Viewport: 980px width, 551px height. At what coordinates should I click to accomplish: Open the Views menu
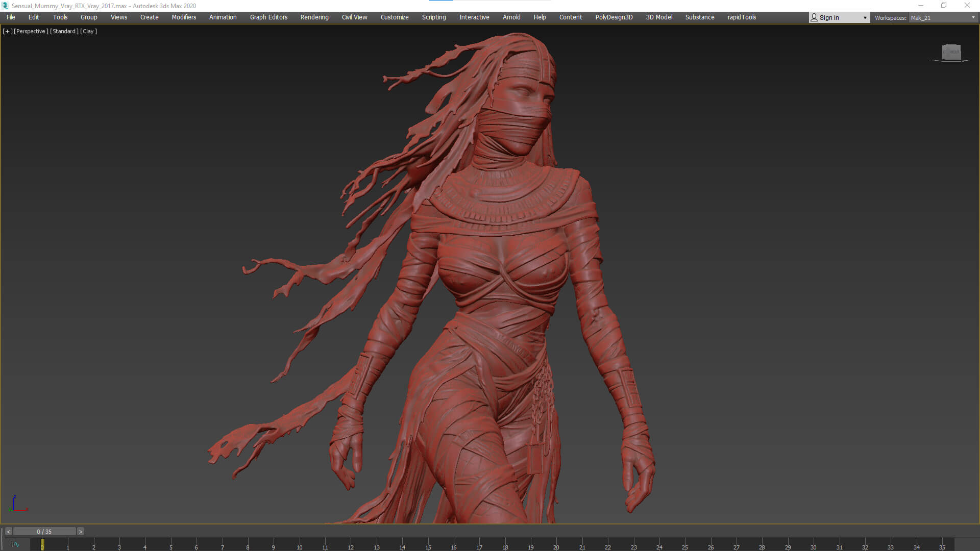pos(119,17)
